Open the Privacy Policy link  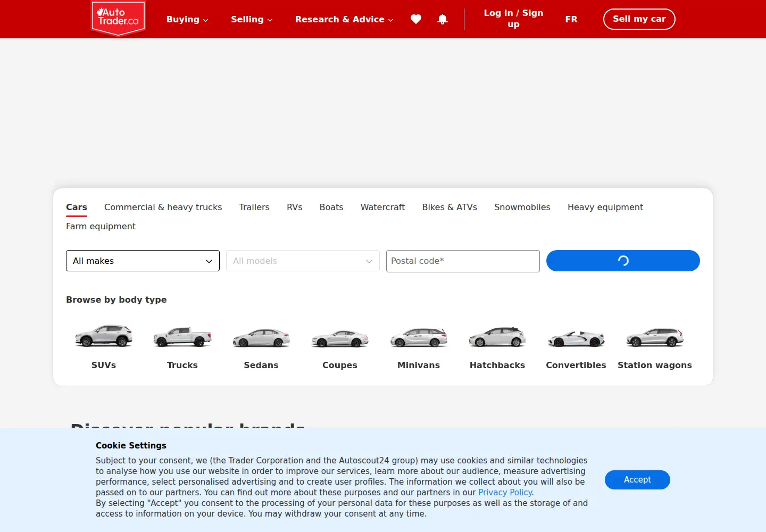point(505,493)
